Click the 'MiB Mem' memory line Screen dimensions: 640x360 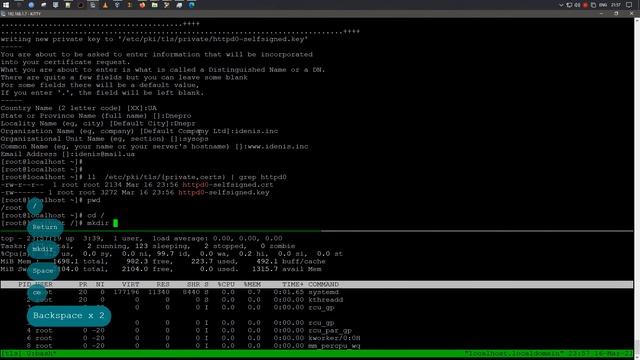(x=163, y=262)
